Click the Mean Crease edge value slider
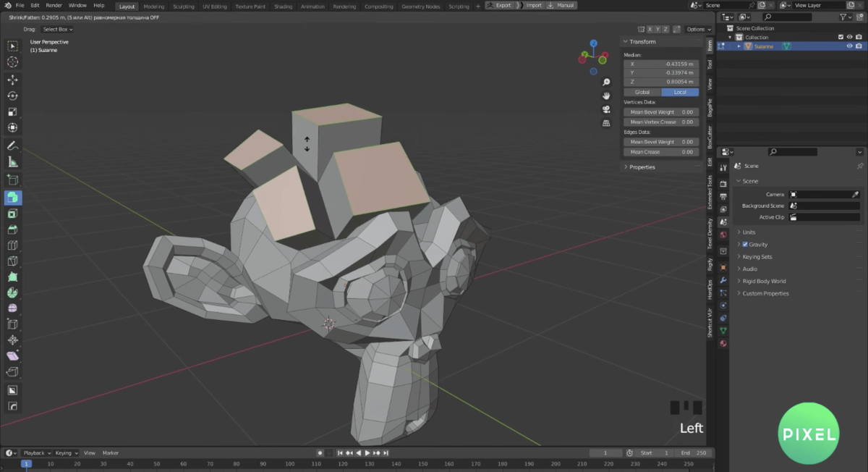 (x=661, y=152)
